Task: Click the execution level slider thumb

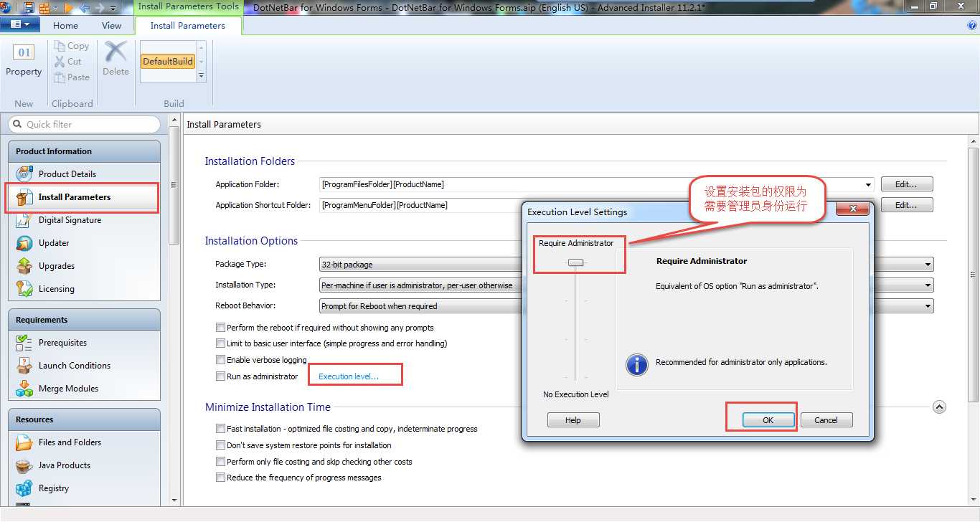Action: pyautogui.click(x=576, y=262)
